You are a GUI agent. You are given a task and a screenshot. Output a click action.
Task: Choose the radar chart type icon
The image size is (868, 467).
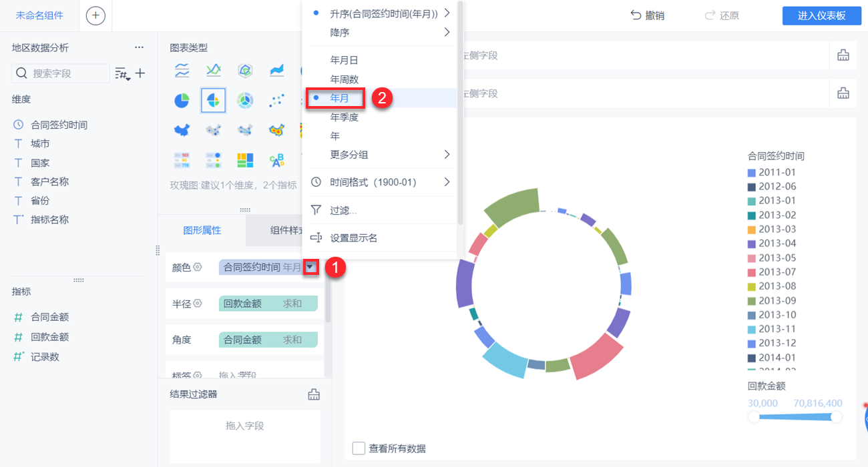[246, 70]
